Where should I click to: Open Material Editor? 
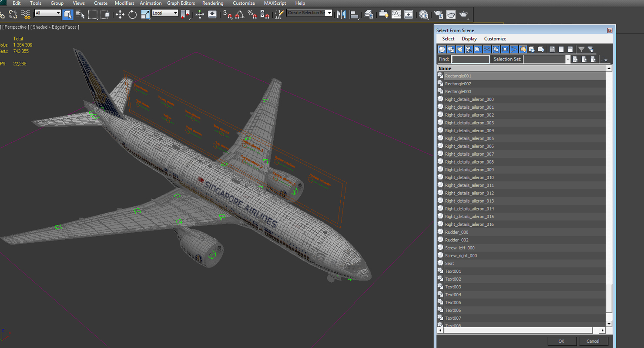424,14
